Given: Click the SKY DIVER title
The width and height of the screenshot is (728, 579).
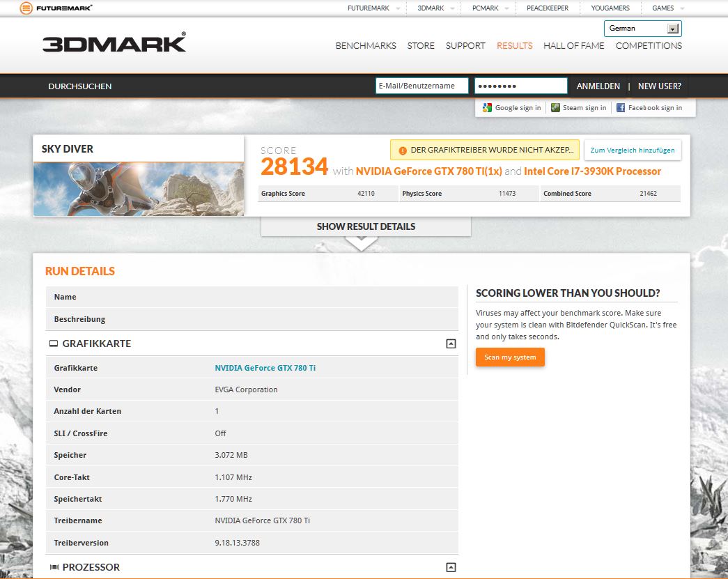Looking at the screenshot, I should tap(68, 149).
